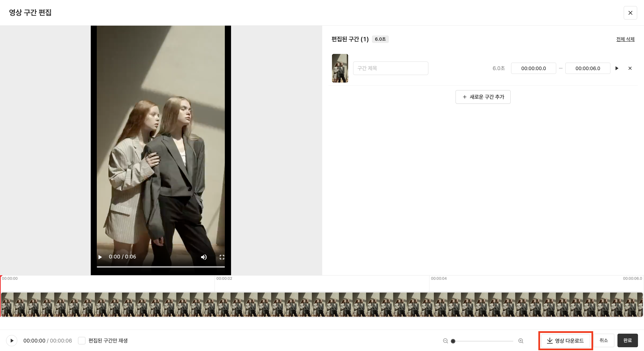Screen dimensions: 644x351
Task: Focus the 구간 제목 title field
Action: click(x=391, y=68)
